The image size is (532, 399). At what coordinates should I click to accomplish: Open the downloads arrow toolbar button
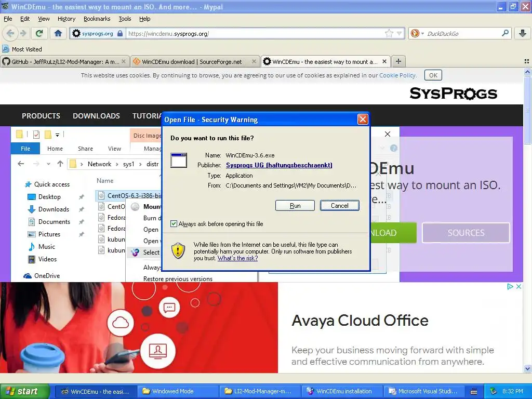pyautogui.click(x=523, y=33)
